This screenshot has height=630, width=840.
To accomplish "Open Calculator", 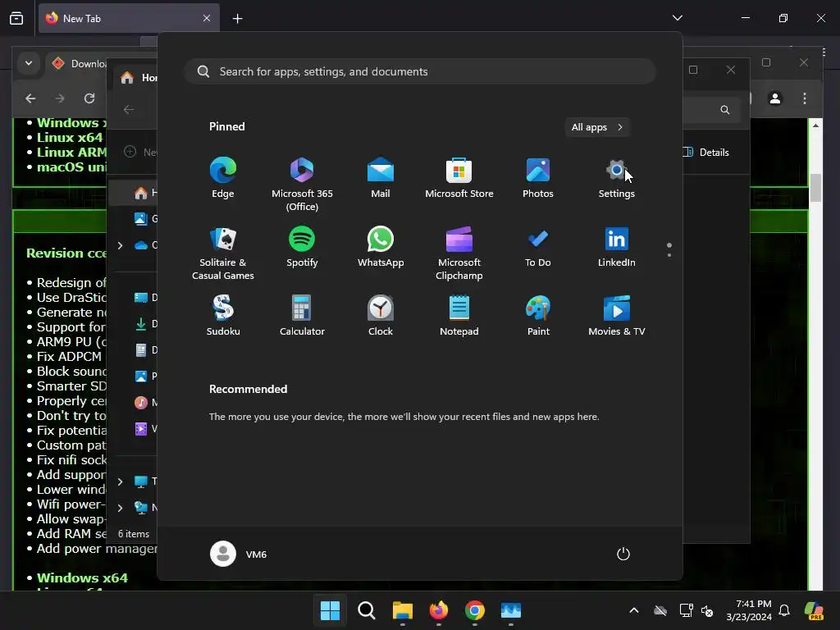I will (302, 316).
